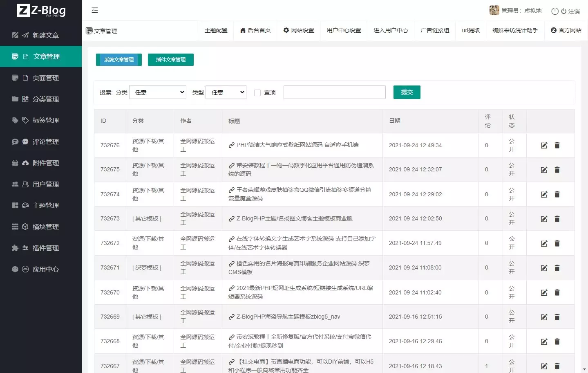588x373 pixels.
Task: Delete article 732674 via trash icon
Action: [557, 194]
